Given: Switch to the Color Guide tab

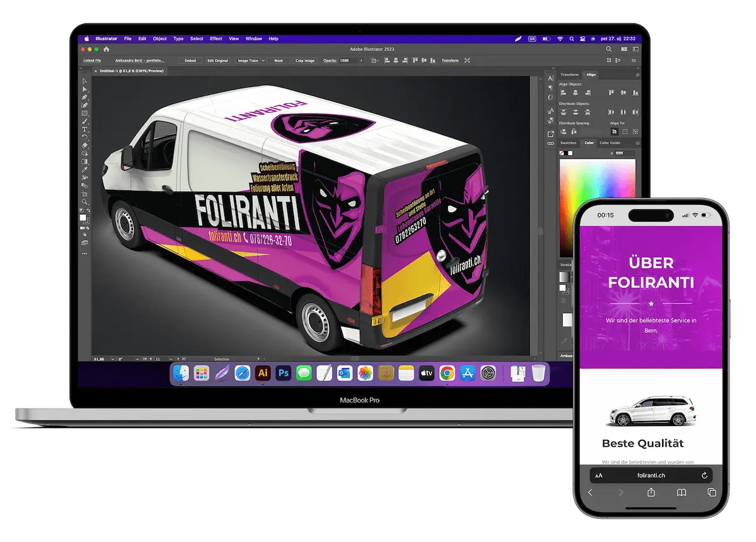Looking at the screenshot, I should tap(610, 143).
